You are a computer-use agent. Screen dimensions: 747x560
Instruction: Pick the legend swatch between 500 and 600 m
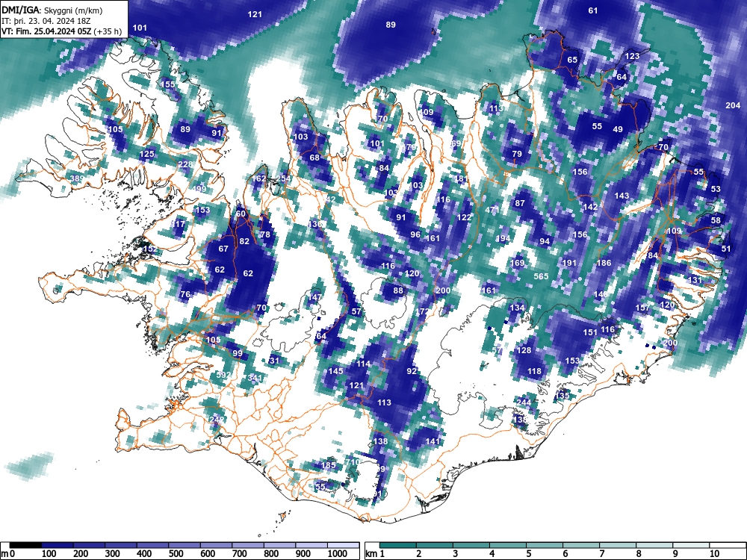point(185,545)
